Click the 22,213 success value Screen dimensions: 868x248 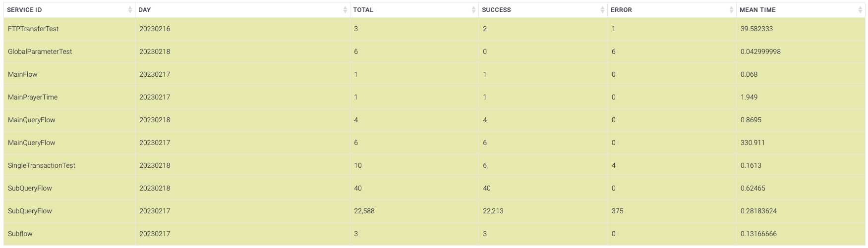[493, 211]
